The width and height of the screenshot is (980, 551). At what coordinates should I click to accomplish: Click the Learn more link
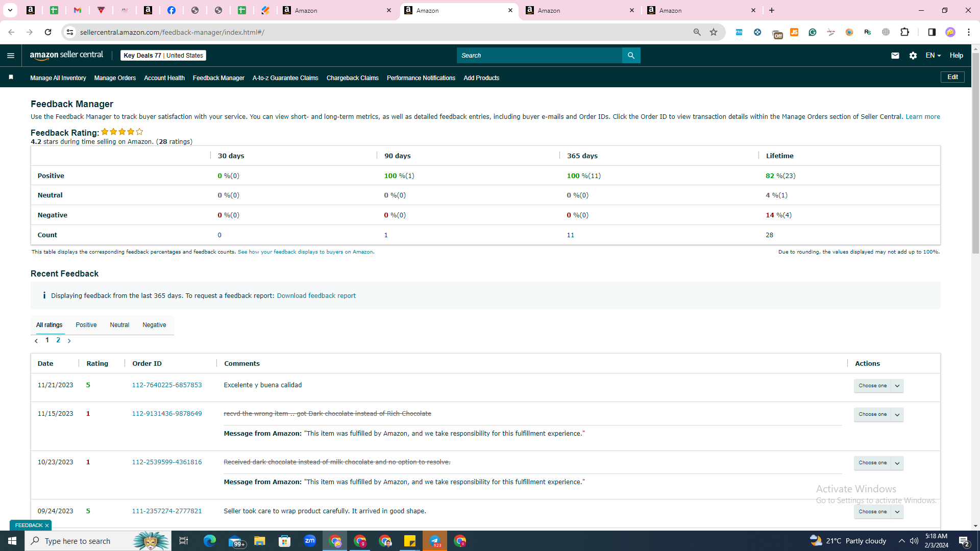pos(923,117)
